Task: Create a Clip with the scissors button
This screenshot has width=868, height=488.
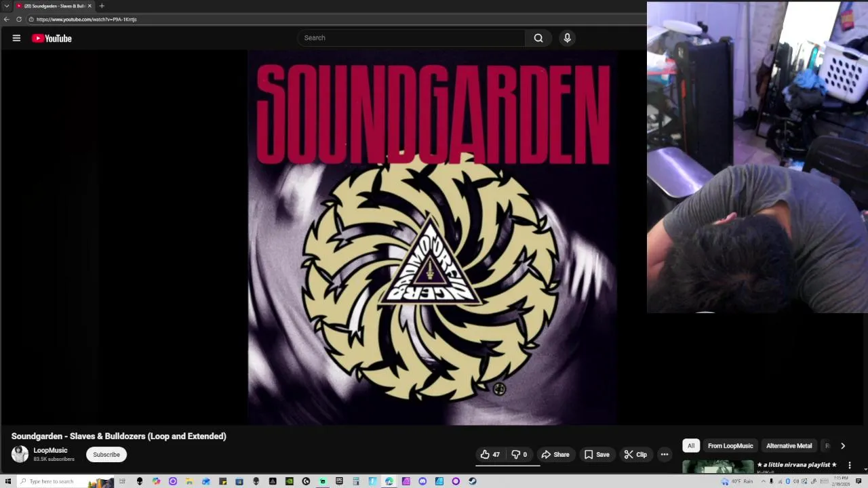Action: (x=635, y=455)
